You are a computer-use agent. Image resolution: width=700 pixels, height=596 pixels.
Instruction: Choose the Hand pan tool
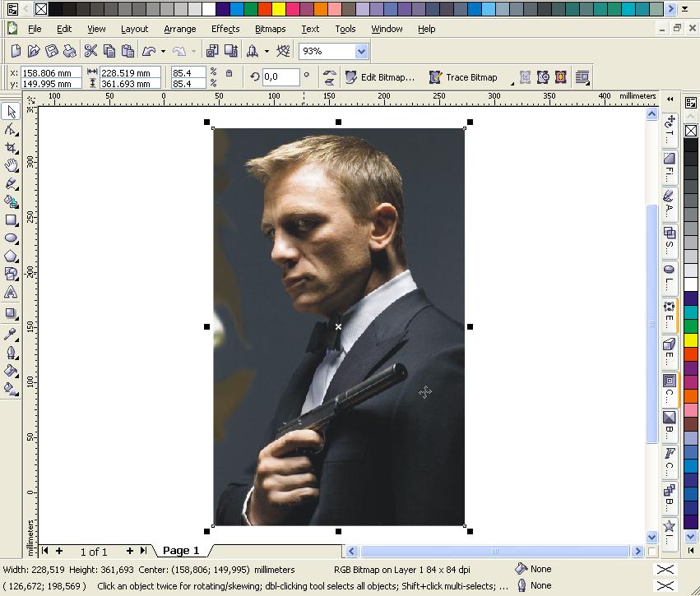point(11,165)
